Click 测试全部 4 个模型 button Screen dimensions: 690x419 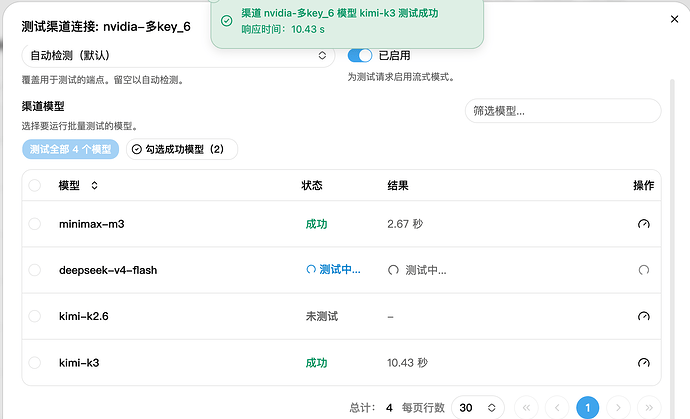(x=70, y=149)
